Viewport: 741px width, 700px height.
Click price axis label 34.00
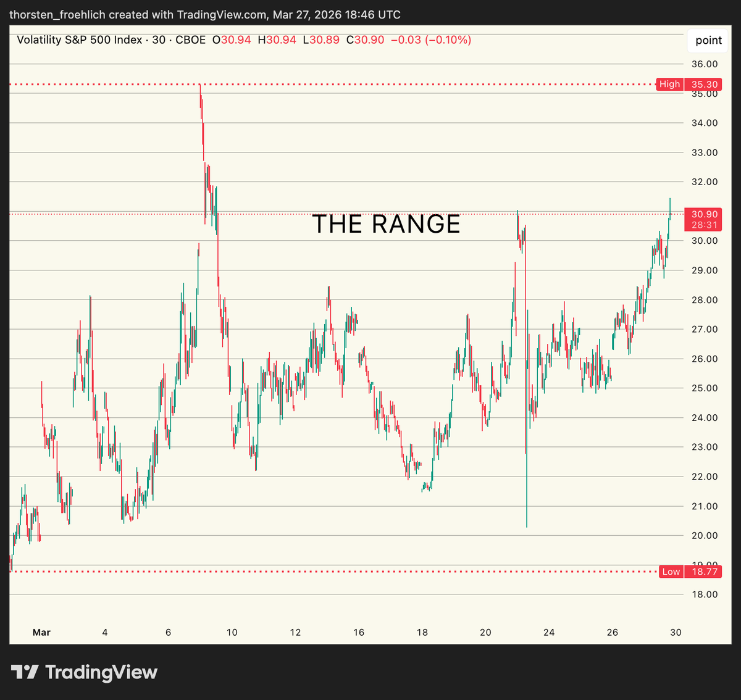tap(705, 123)
